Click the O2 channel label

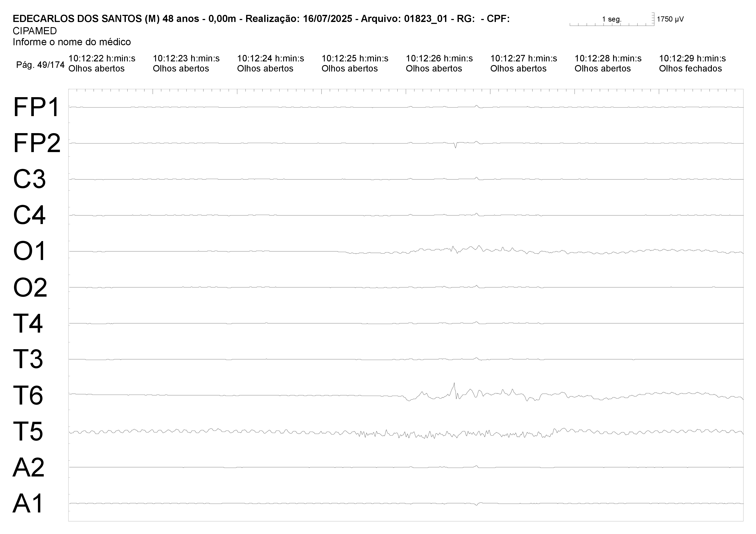pos(30,287)
